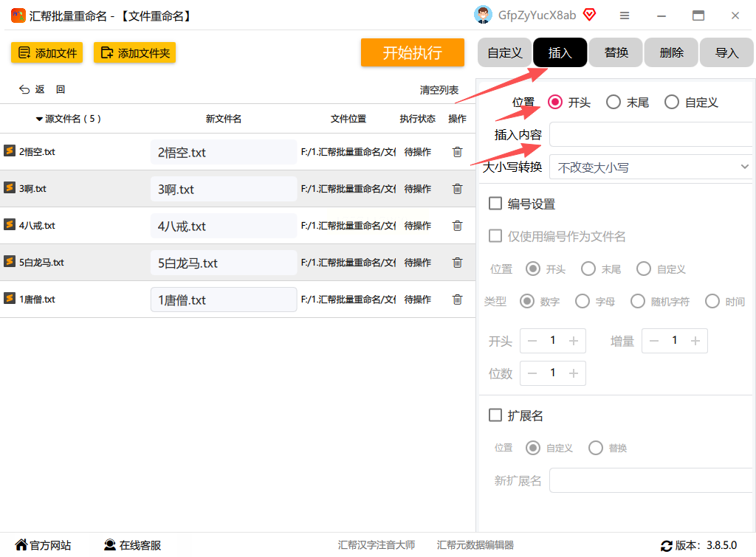This screenshot has height=557, width=756.
Task: Select 替换 for extension position
Action: point(596,448)
